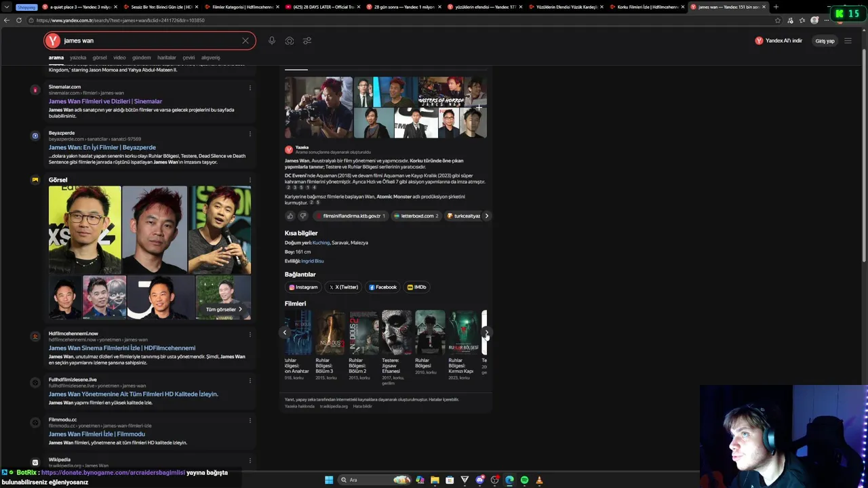868x488 pixels.
Task: Open the hamburger menu at top right
Action: [848, 41]
